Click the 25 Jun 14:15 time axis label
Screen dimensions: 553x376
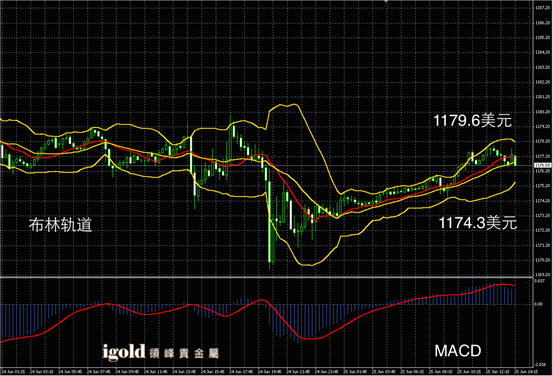tap(526, 371)
